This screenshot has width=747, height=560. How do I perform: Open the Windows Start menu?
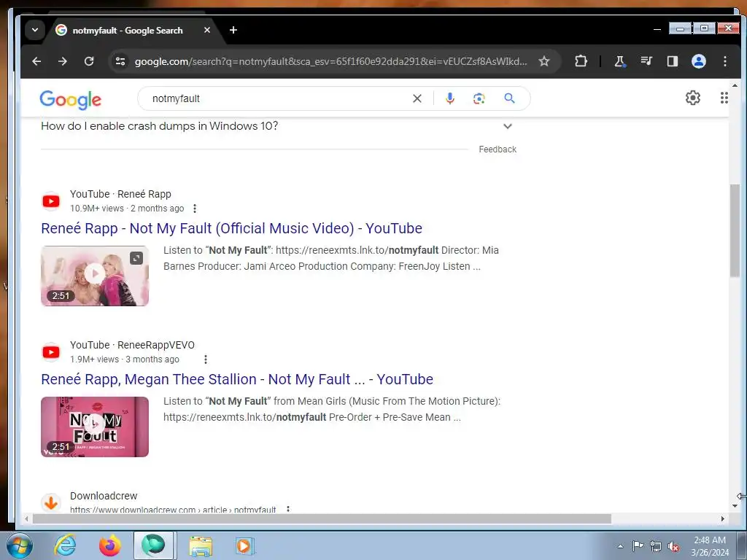[x=19, y=545]
